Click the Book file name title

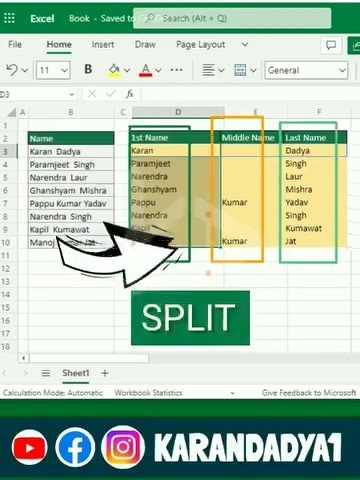point(79,18)
